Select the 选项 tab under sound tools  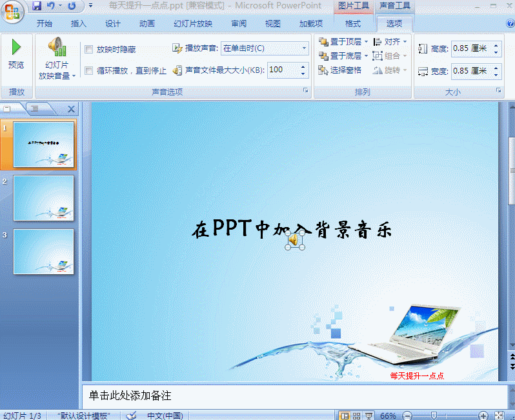pyautogui.click(x=394, y=23)
